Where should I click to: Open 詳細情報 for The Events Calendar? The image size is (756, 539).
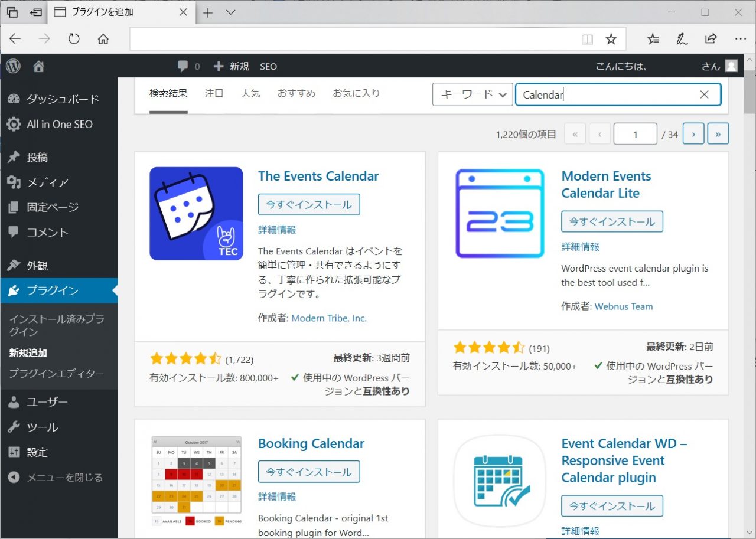click(x=277, y=230)
